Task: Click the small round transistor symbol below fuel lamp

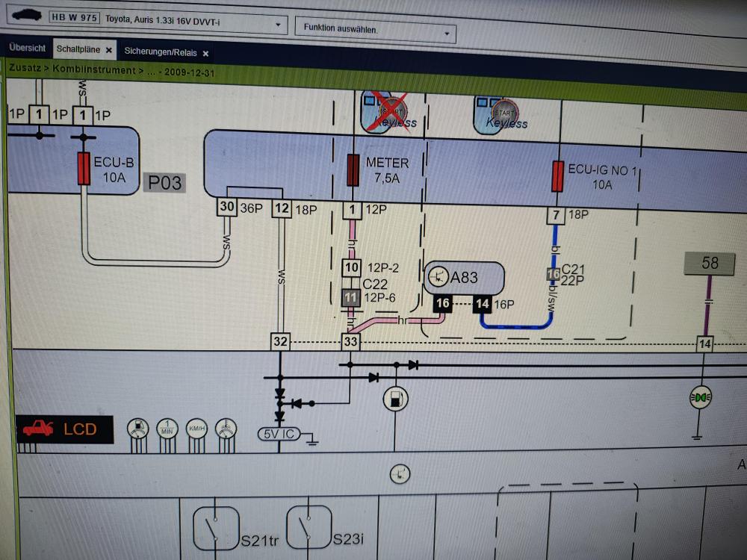Action: [400, 474]
